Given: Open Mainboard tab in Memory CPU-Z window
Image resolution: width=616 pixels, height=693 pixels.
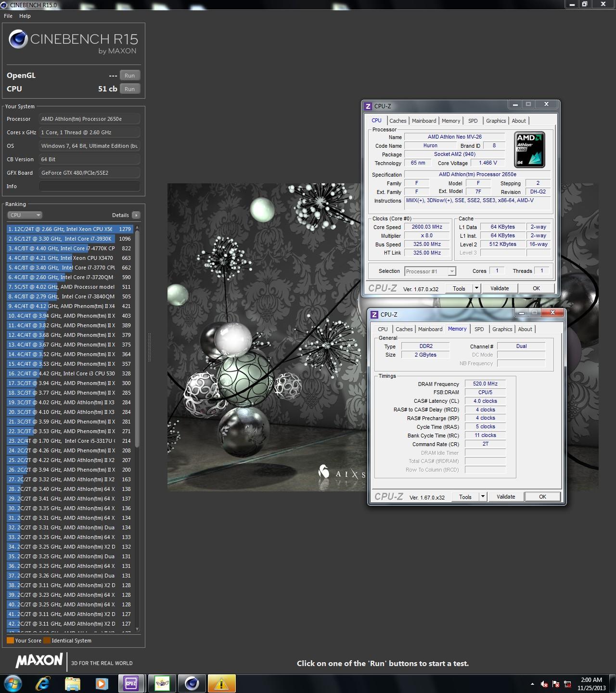Looking at the screenshot, I should (430, 329).
